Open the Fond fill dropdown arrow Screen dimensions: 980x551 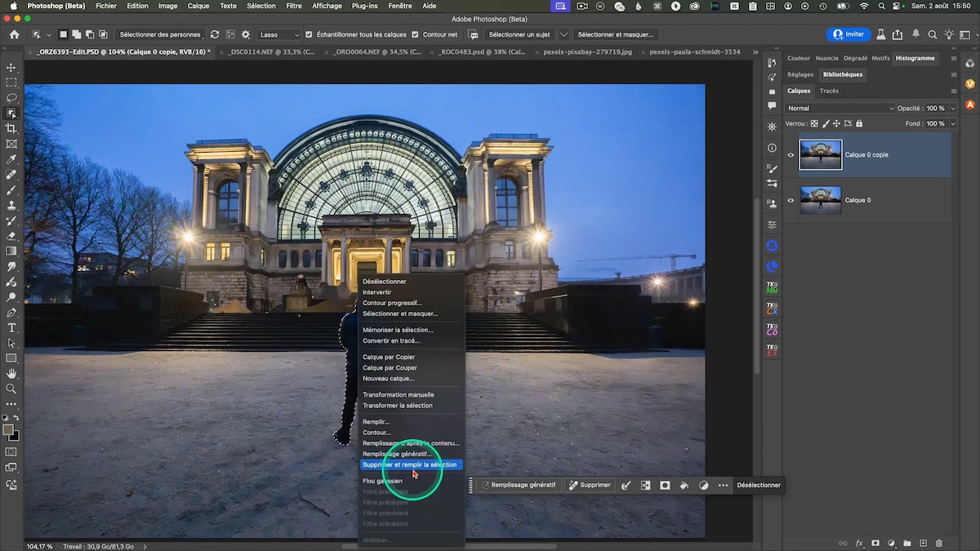click(x=952, y=124)
